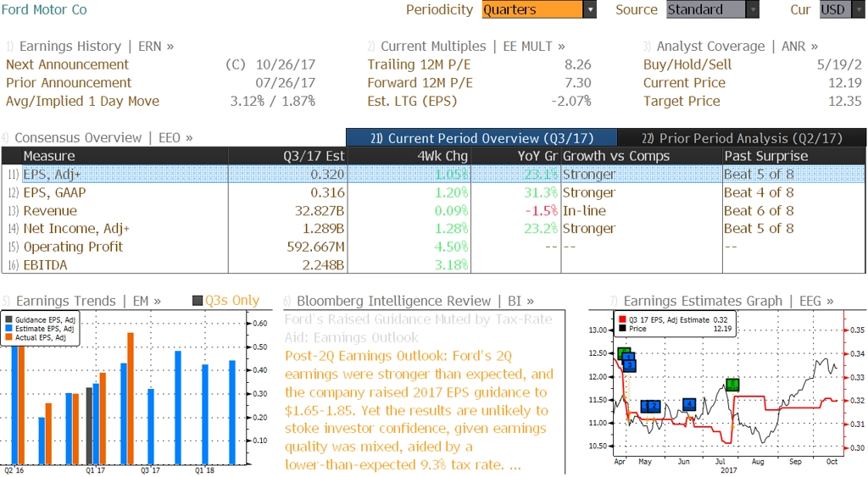Screen dimensions: 868x477
Task: Open Bloomberg Intelligence Review | BI » section
Action: point(409,301)
